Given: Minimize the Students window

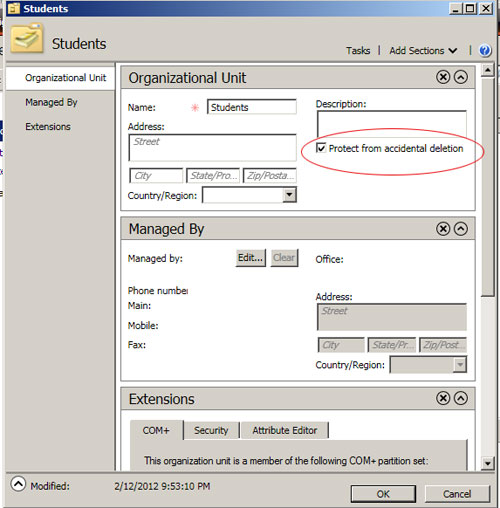Looking at the screenshot, I should click(x=456, y=8).
